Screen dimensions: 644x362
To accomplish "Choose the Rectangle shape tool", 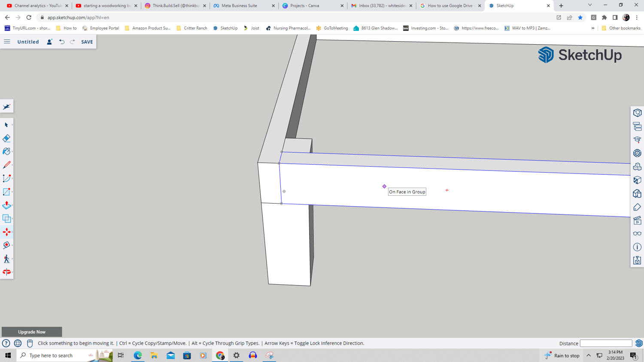I will tap(6, 192).
